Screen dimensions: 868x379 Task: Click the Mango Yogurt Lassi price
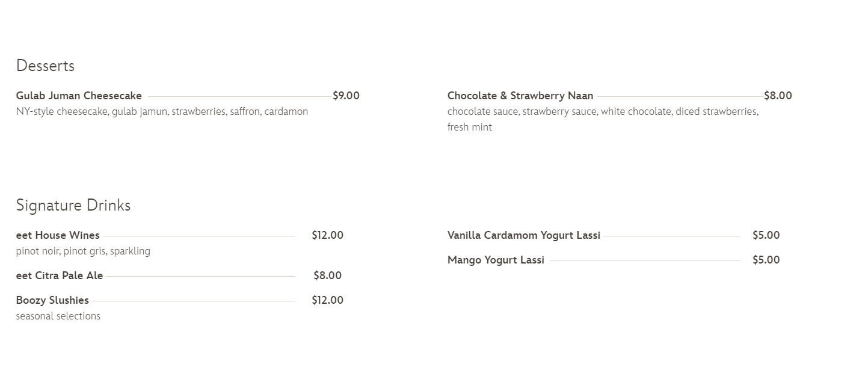tap(766, 260)
